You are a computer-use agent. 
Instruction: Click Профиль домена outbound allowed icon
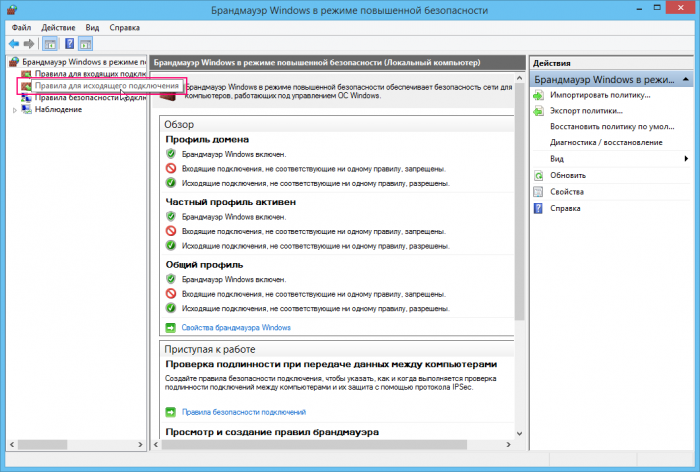click(171, 183)
